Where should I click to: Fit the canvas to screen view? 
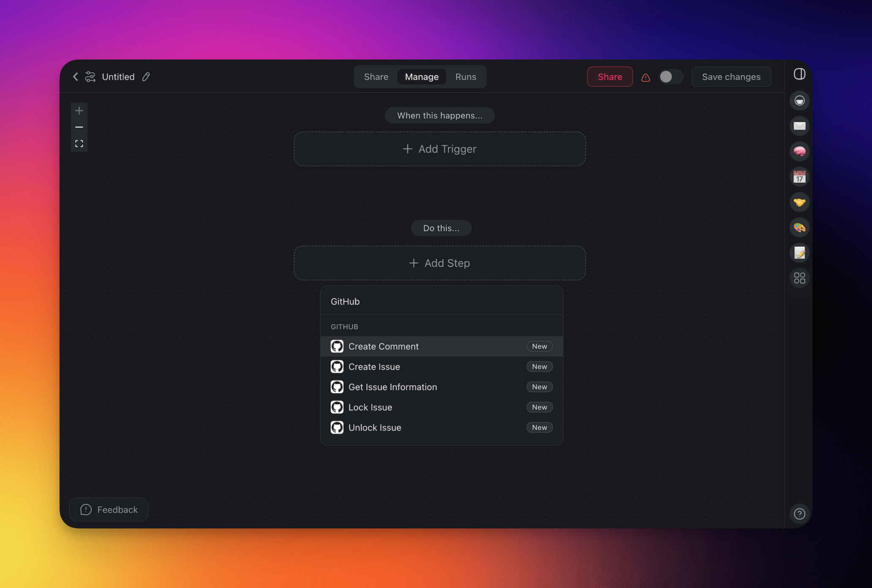pos(79,144)
